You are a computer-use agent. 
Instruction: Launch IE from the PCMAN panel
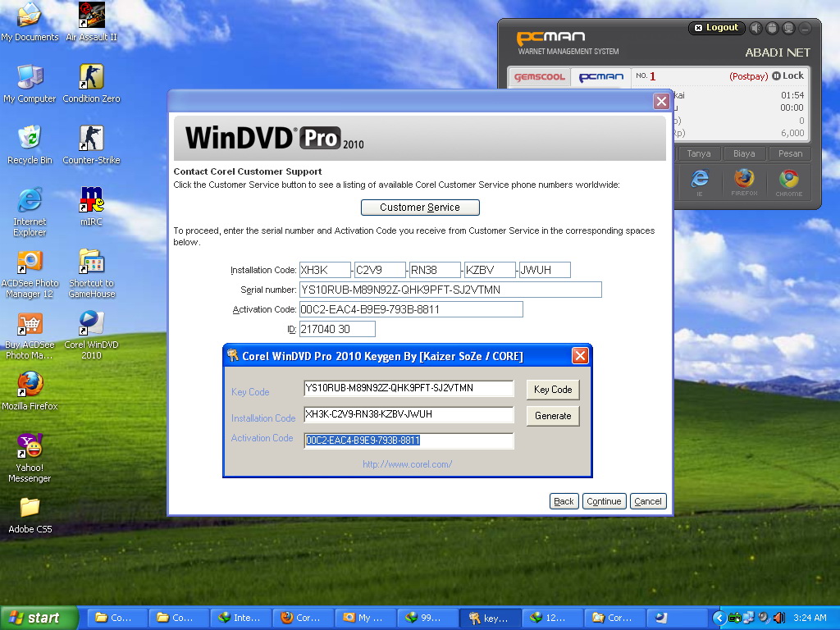tap(699, 182)
